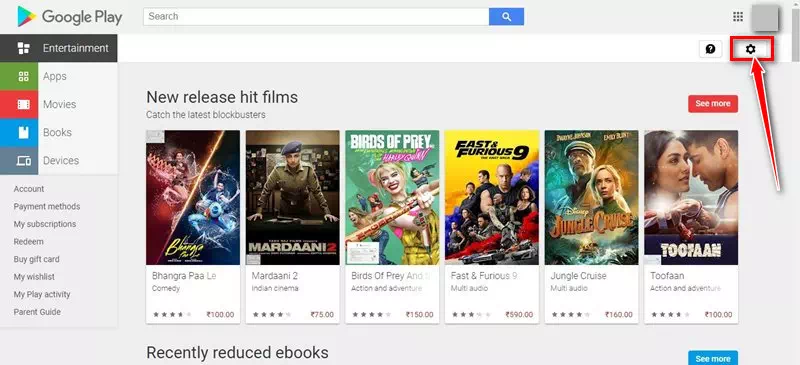Click the blue search magnifier button
This screenshot has width=800, height=365.
tap(506, 16)
